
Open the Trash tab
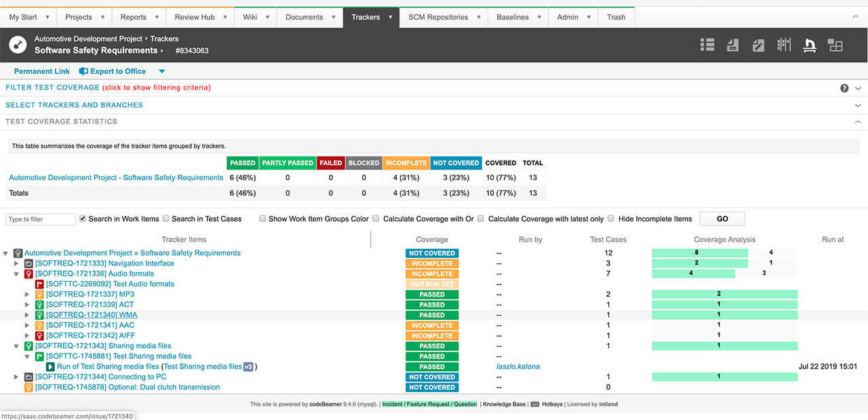(x=616, y=18)
